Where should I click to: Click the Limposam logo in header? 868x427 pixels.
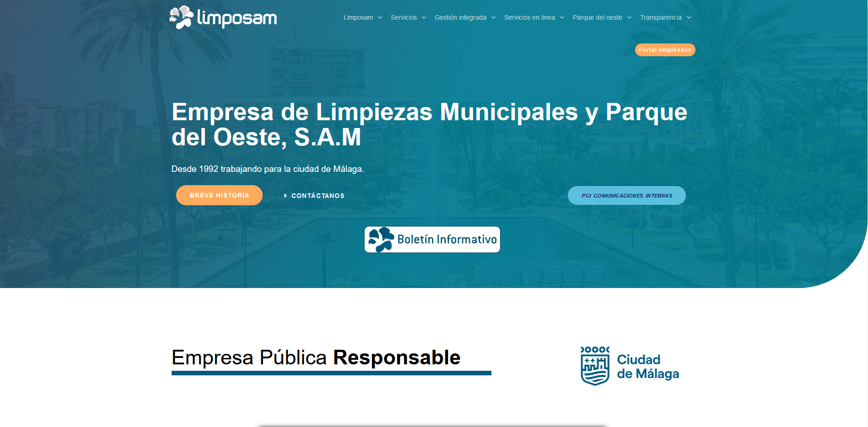click(x=223, y=17)
